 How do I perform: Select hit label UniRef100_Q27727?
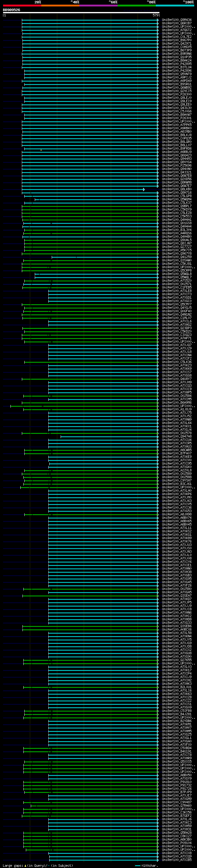coord(177,247)
